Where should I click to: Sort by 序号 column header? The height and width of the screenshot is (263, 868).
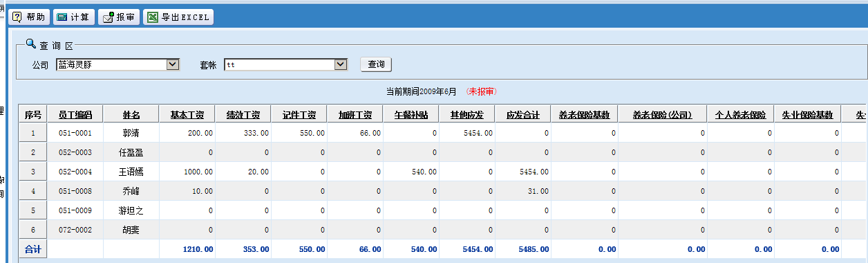(33, 115)
